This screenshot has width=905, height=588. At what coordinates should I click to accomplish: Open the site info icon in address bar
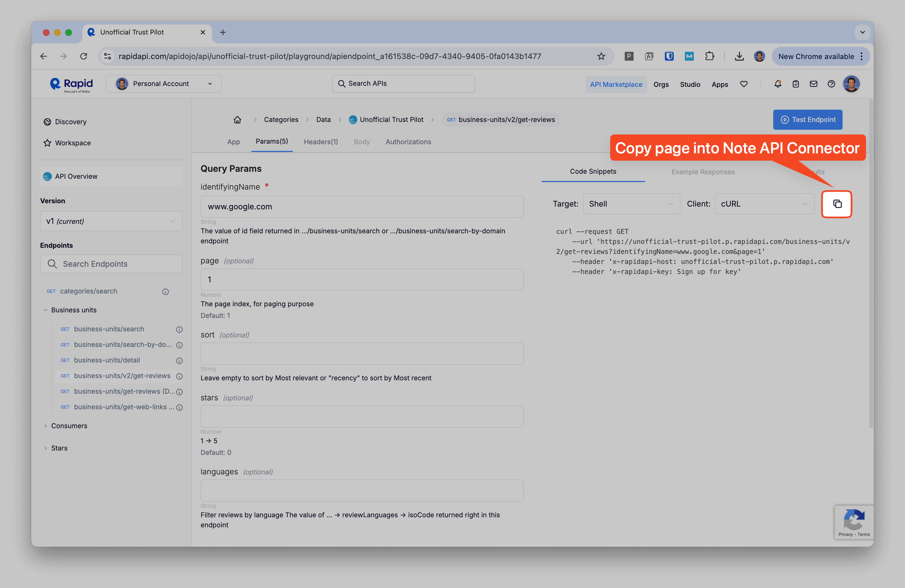point(108,56)
